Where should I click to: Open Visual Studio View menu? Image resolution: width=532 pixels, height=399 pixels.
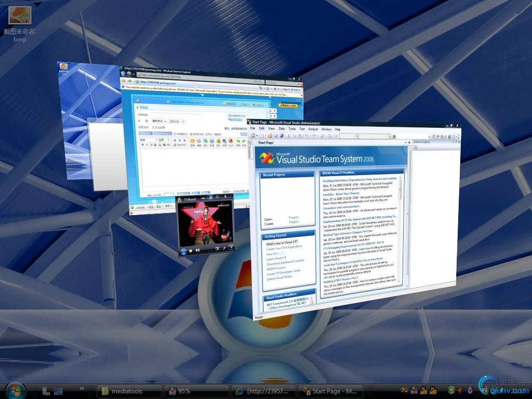pos(271,129)
